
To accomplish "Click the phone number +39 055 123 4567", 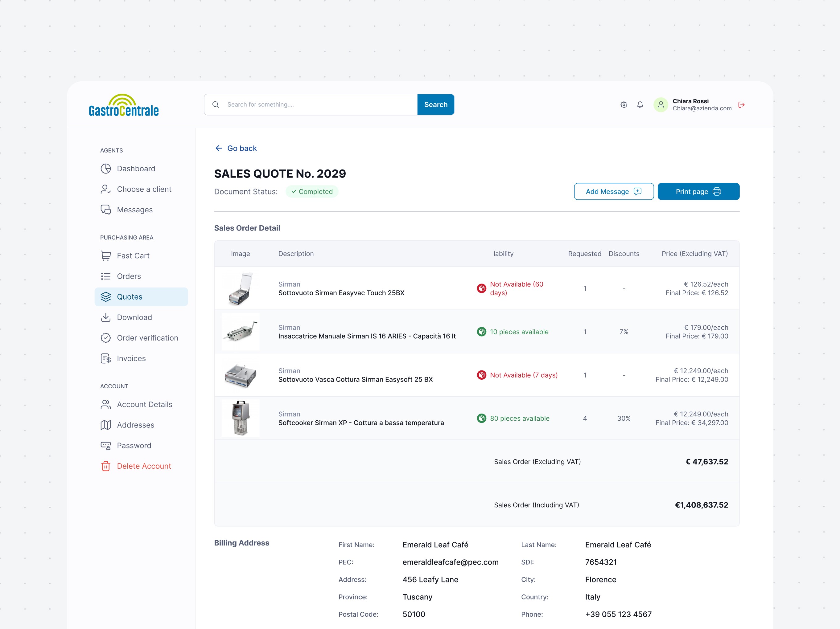I will 618,614.
